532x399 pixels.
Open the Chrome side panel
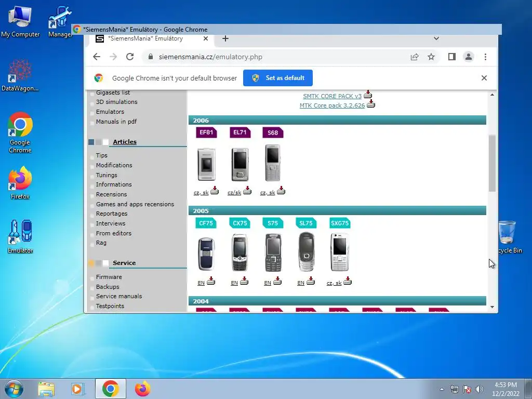(451, 57)
